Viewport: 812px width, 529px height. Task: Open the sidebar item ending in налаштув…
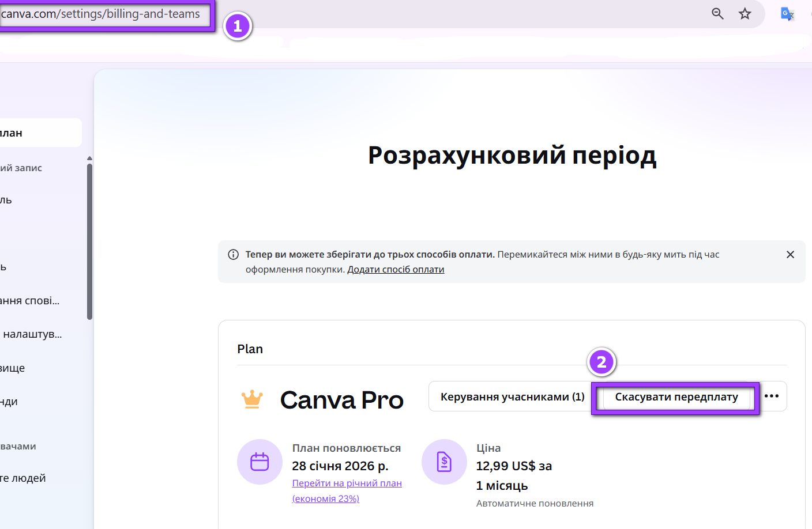tap(32, 334)
